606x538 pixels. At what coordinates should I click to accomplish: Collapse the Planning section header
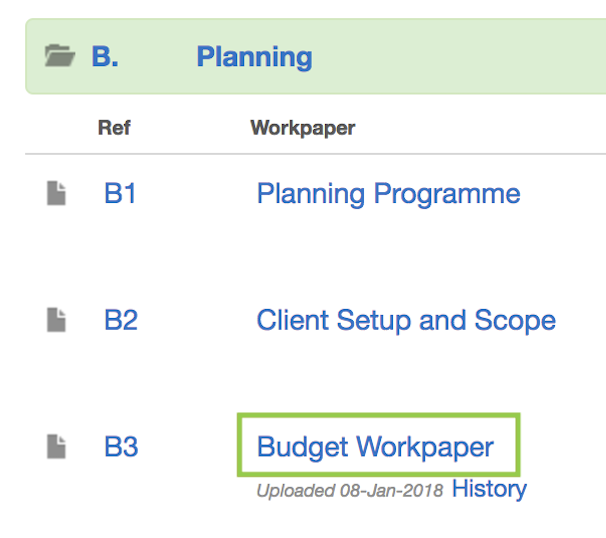coord(254,56)
